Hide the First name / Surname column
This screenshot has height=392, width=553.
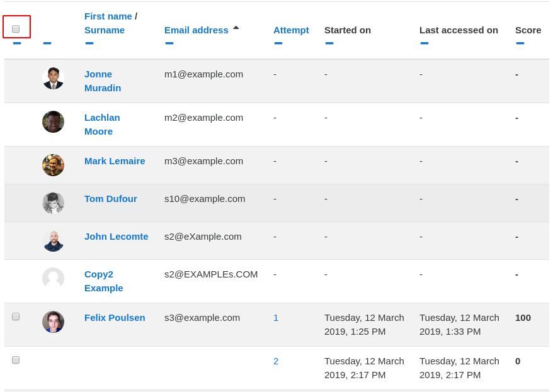click(89, 43)
